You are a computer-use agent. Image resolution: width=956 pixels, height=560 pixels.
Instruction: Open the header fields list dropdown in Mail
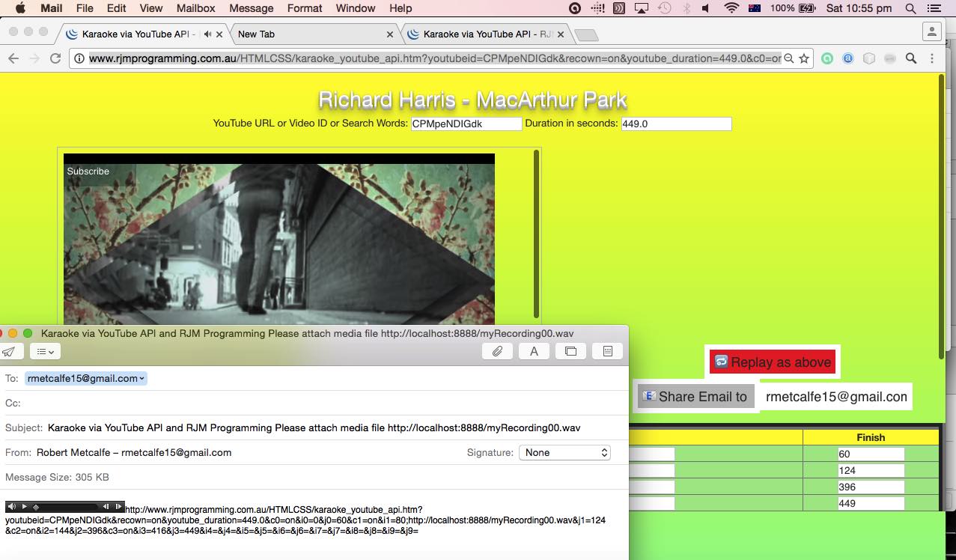click(x=45, y=351)
